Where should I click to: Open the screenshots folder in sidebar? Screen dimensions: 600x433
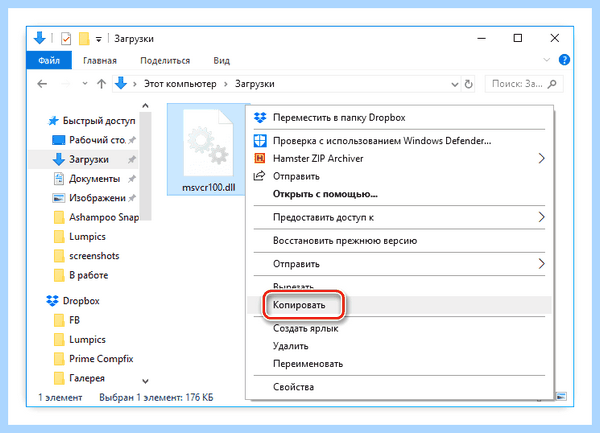coord(86,256)
